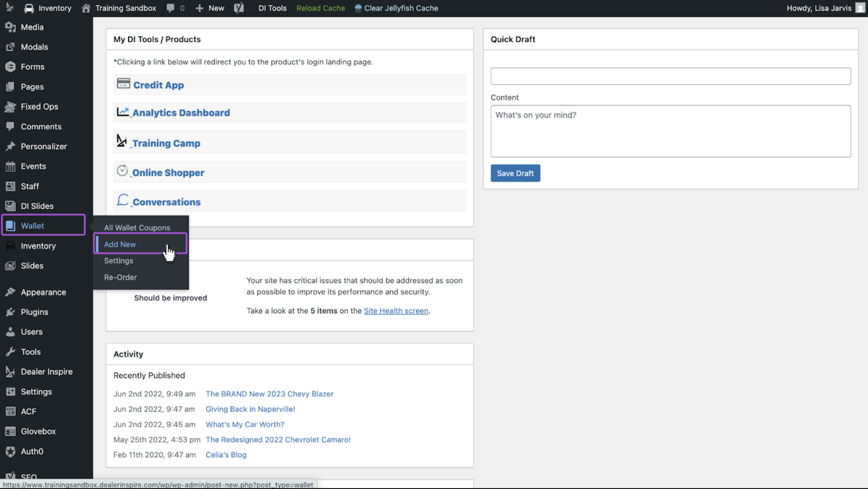Screen dimensions: 868x489
Task: Click Clear Jellyfish Cache in admin bar
Action: [396, 8]
